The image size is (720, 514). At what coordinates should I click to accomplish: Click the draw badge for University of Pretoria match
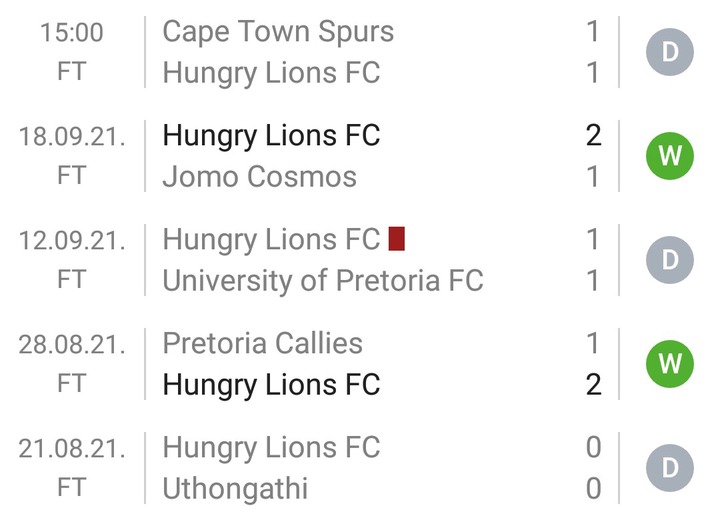coord(669,260)
